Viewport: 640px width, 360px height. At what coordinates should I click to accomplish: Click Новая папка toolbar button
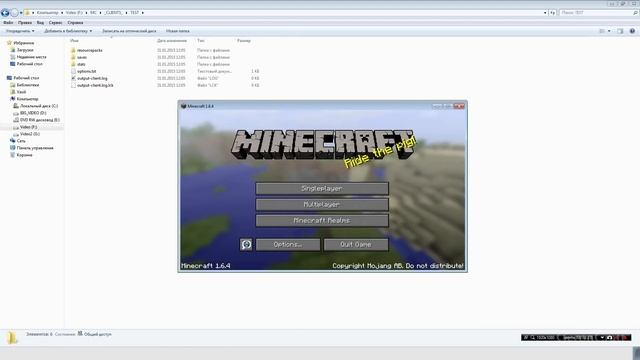178,31
